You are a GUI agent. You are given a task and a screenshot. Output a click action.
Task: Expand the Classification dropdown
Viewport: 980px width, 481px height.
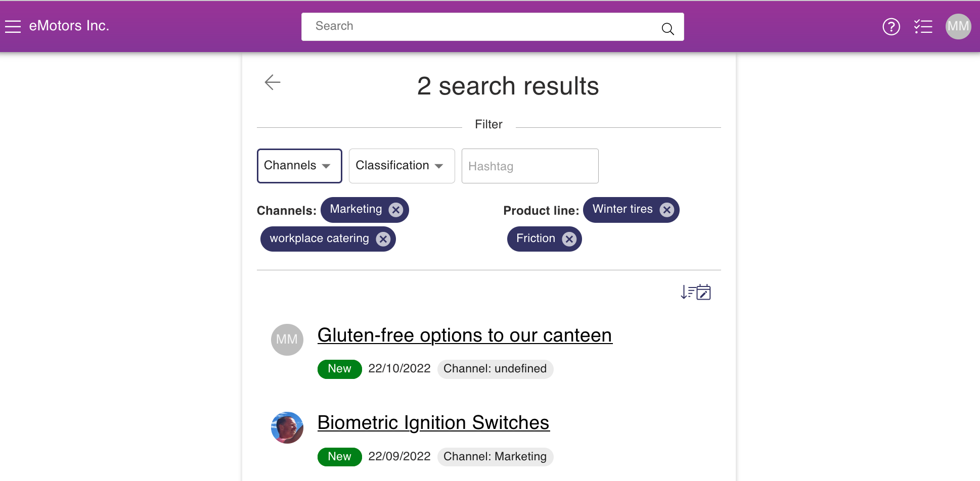[x=402, y=166]
